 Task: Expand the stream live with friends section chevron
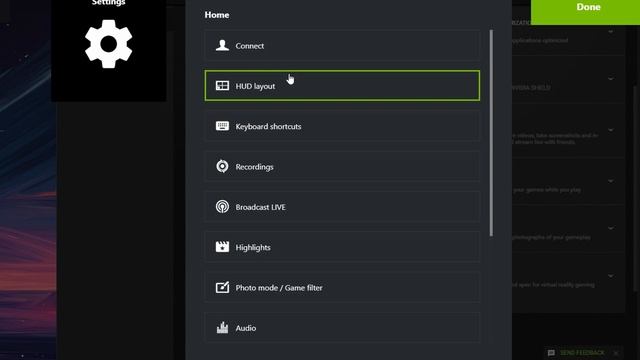point(611,130)
